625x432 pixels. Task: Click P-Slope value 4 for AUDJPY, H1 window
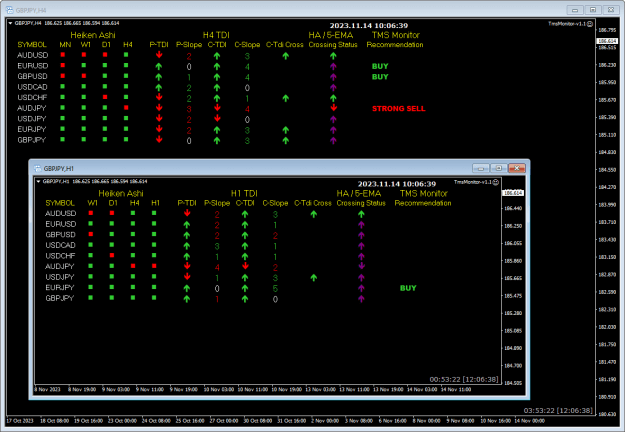(x=217, y=267)
